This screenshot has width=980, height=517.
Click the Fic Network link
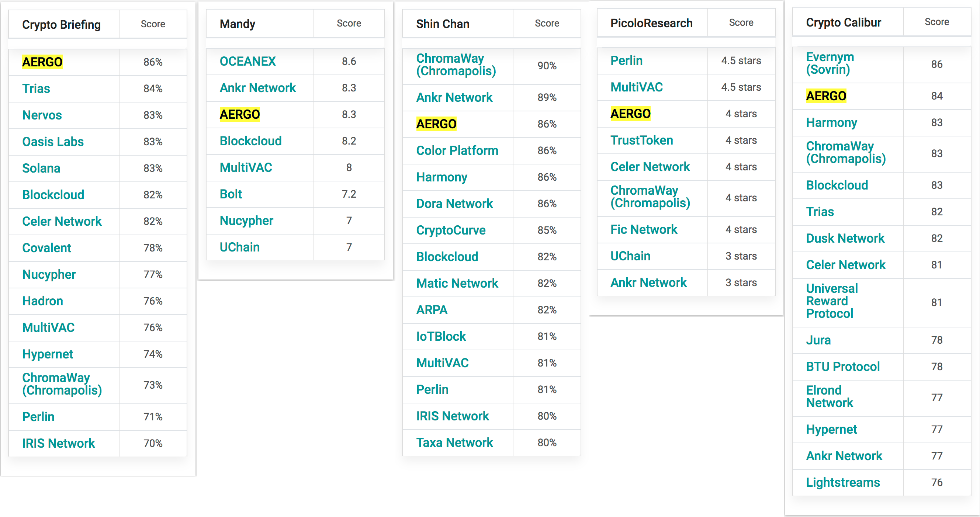[x=644, y=229]
